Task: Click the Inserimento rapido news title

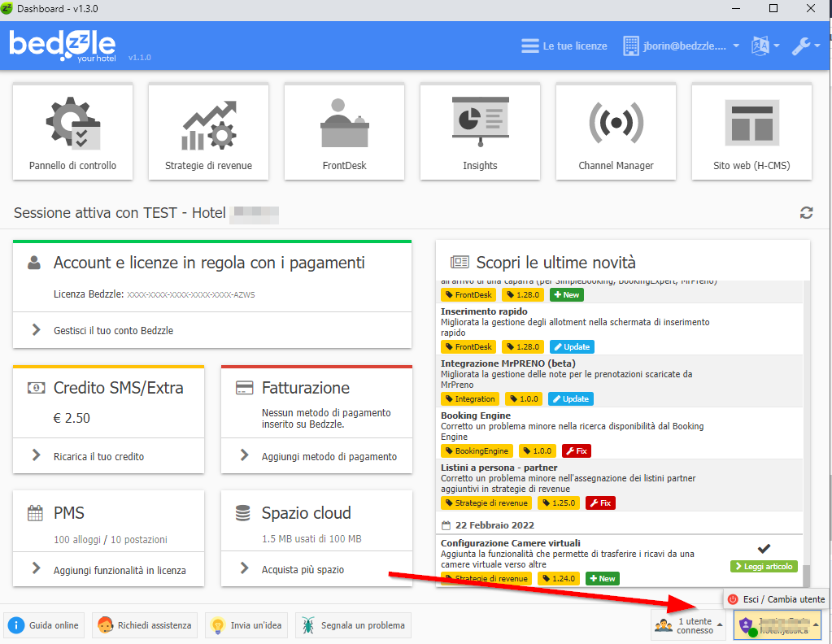Action: point(484,311)
